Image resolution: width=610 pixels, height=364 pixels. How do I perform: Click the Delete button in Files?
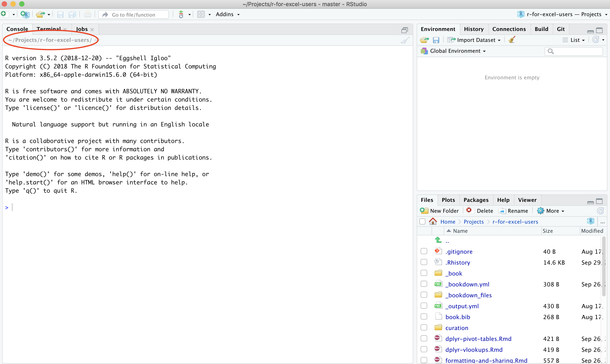click(x=480, y=211)
